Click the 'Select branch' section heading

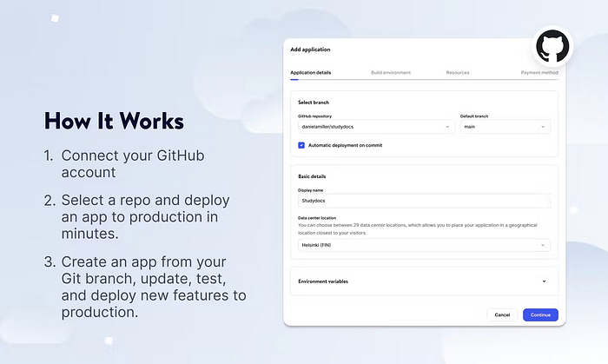[x=314, y=103]
